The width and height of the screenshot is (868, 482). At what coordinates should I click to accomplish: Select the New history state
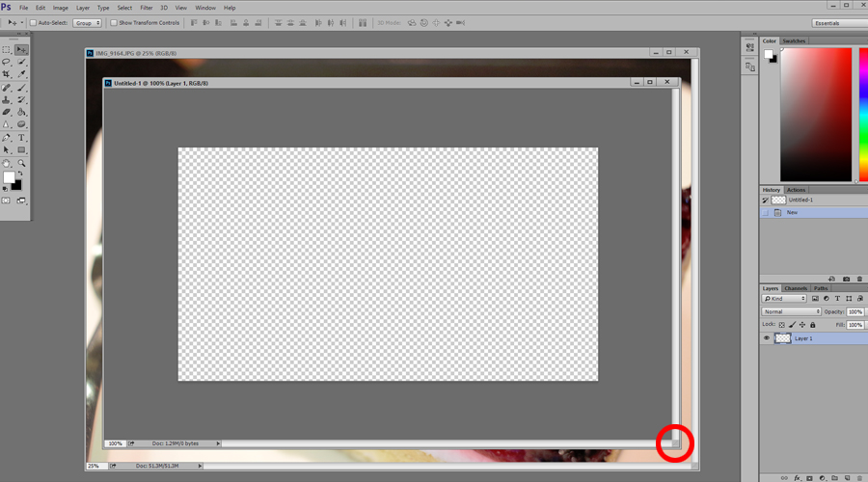click(x=792, y=212)
